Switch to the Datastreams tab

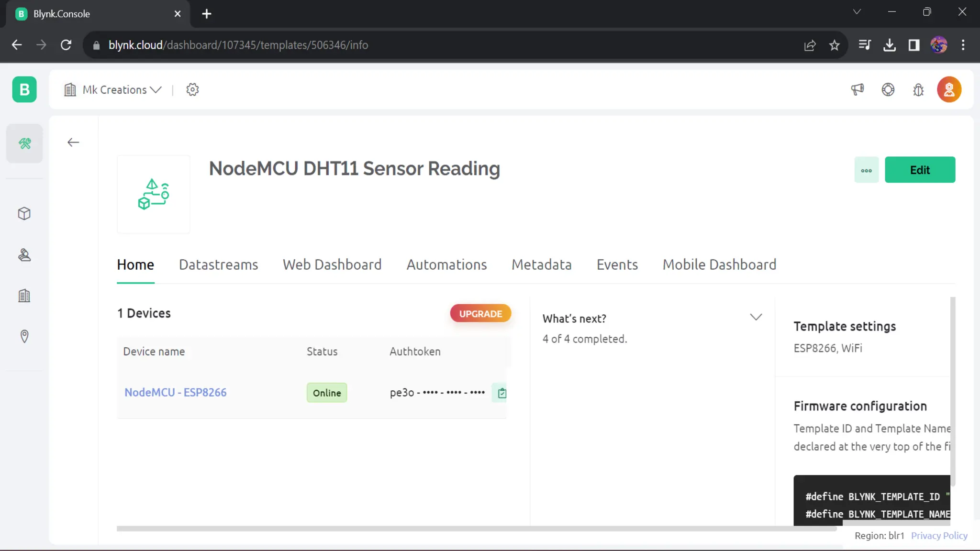click(x=218, y=264)
